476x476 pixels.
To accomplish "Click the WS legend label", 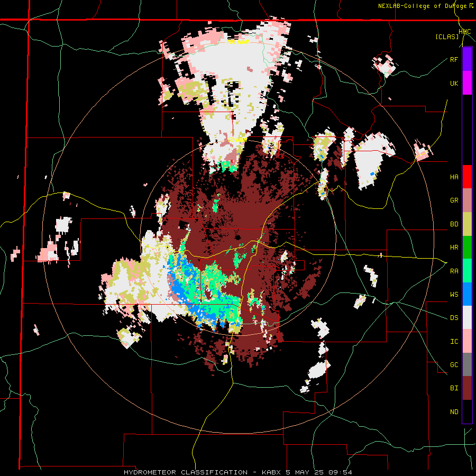I will coord(454,295).
